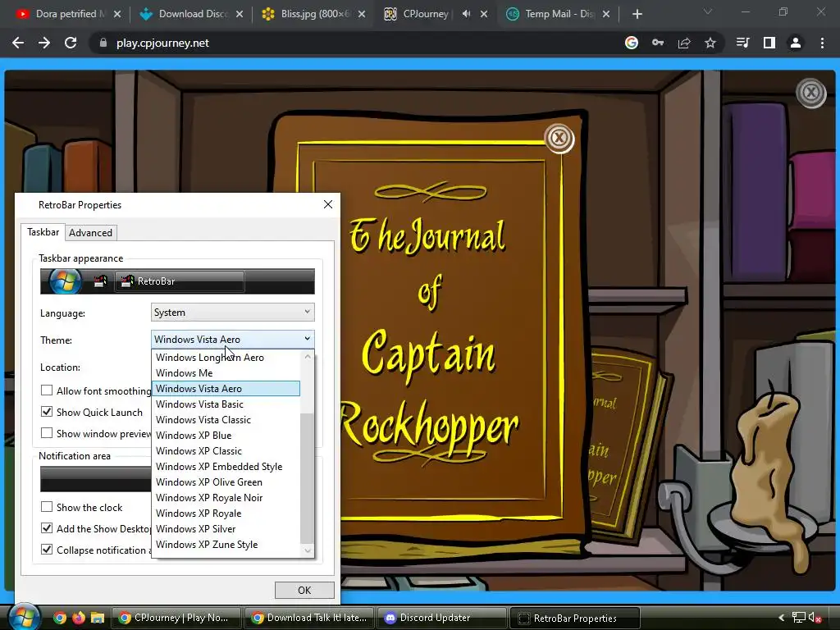The image size is (840, 630).
Task: Open Discord Updater taskbar button
Action: [x=442, y=619]
